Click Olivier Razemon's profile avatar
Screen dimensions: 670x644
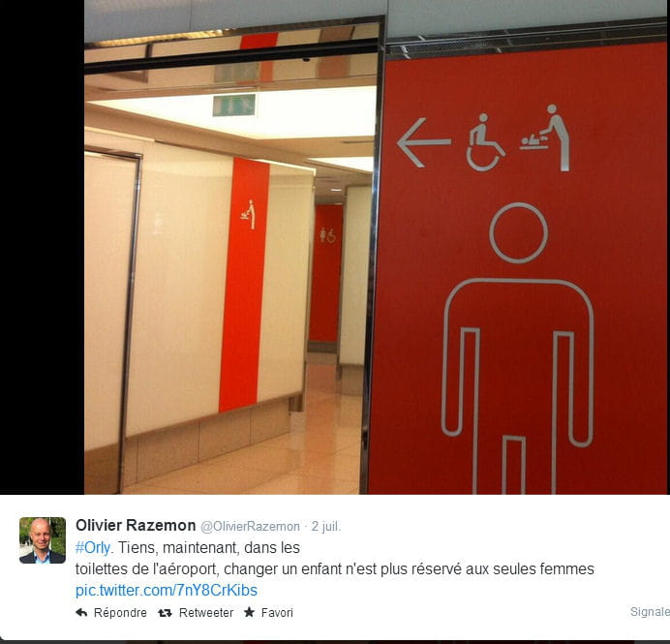click(x=43, y=540)
